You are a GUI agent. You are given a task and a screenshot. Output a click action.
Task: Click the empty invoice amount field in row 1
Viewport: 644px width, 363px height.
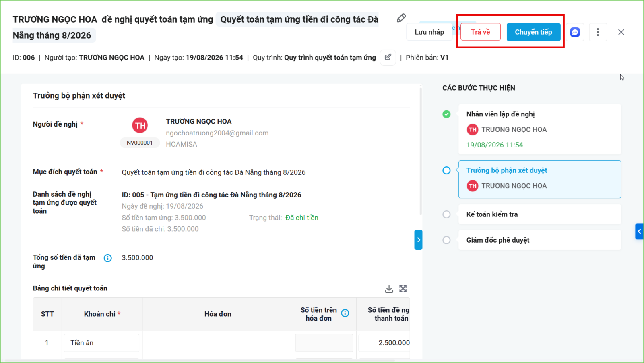(x=324, y=343)
